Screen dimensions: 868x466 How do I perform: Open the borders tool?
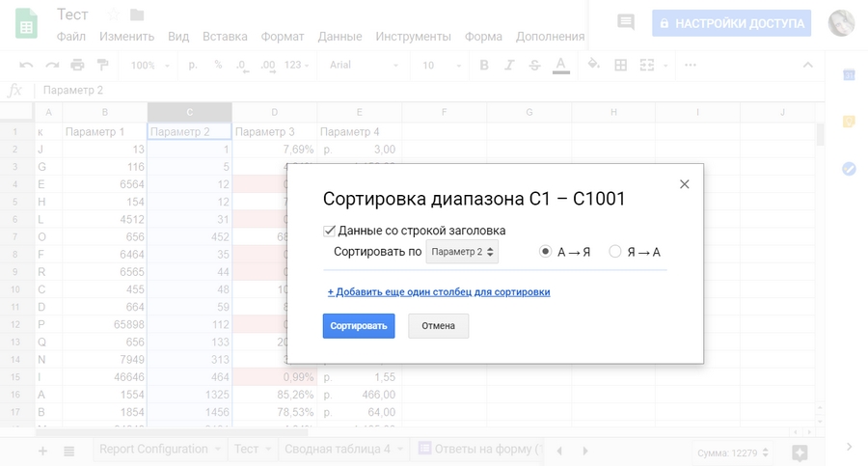point(620,65)
